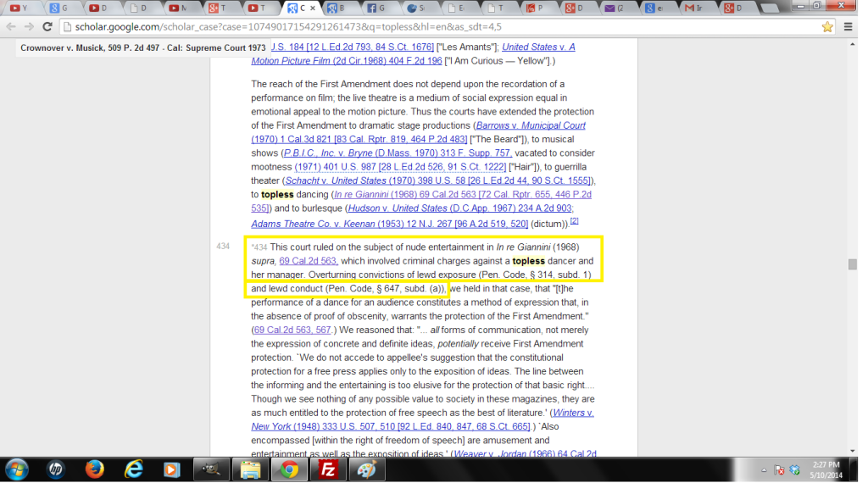Select the Chrome taskbar icon
This screenshot has height=483, width=868.
[x=289, y=469]
